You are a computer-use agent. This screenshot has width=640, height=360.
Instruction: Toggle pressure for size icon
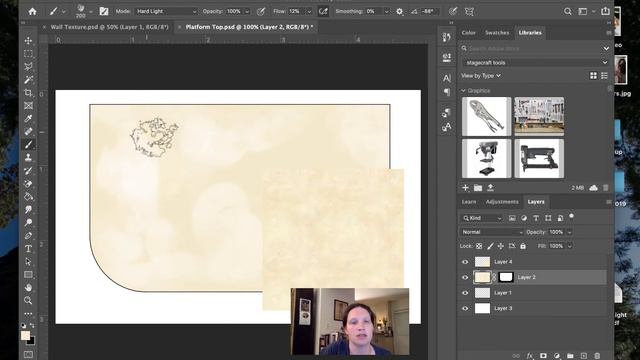point(453,11)
